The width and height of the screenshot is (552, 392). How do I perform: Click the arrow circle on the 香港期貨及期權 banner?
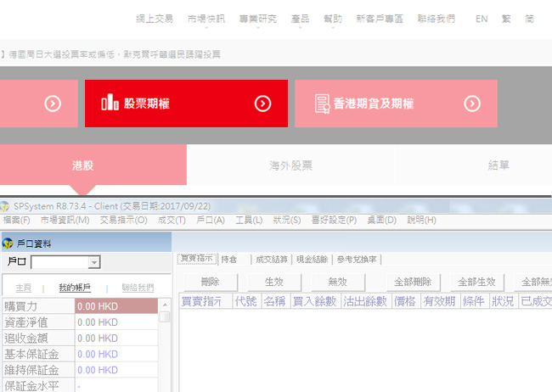pyautogui.click(x=472, y=104)
